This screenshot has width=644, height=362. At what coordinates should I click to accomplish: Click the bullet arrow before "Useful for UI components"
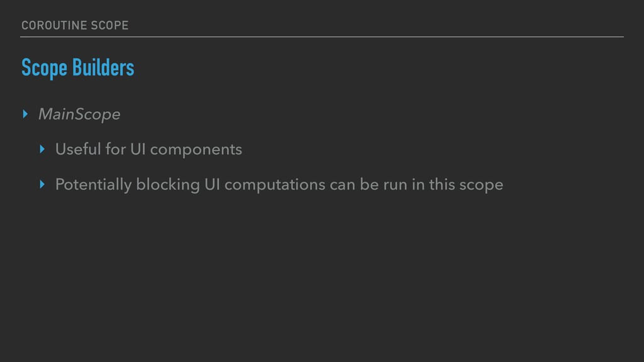coord(42,150)
